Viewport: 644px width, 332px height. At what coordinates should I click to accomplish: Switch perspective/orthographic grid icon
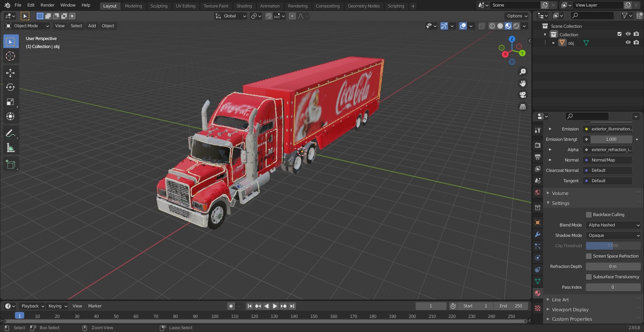click(x=522, y=107)
